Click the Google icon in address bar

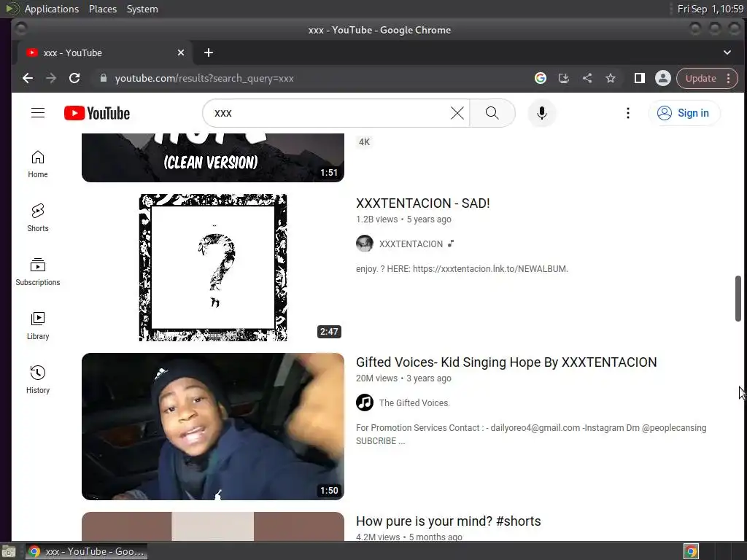(x=541, y=78)
